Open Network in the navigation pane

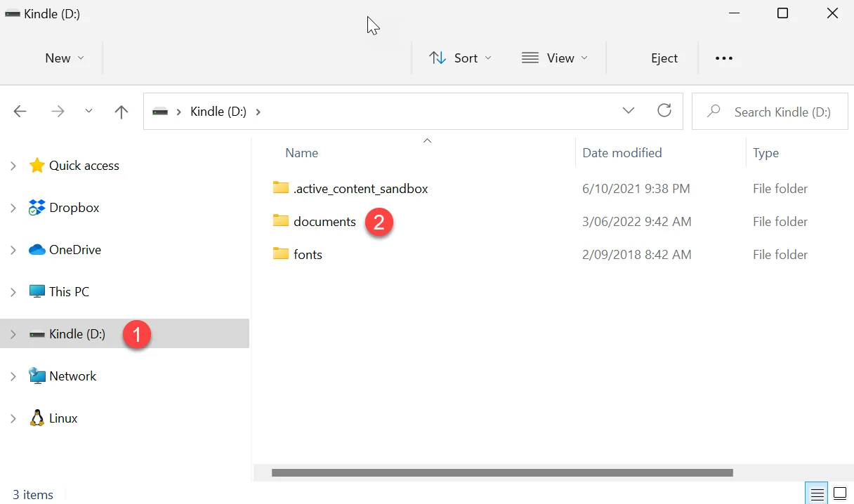click(x=72, y=376)
